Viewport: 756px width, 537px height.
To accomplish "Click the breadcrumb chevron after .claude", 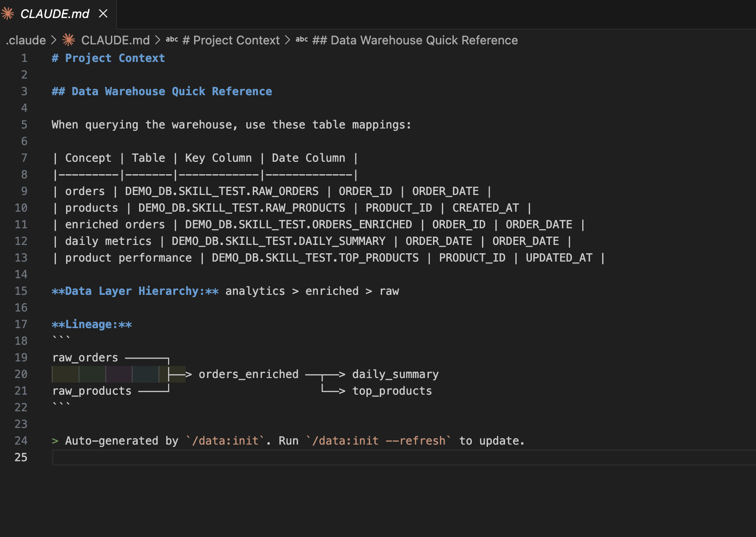I will 54,40.
